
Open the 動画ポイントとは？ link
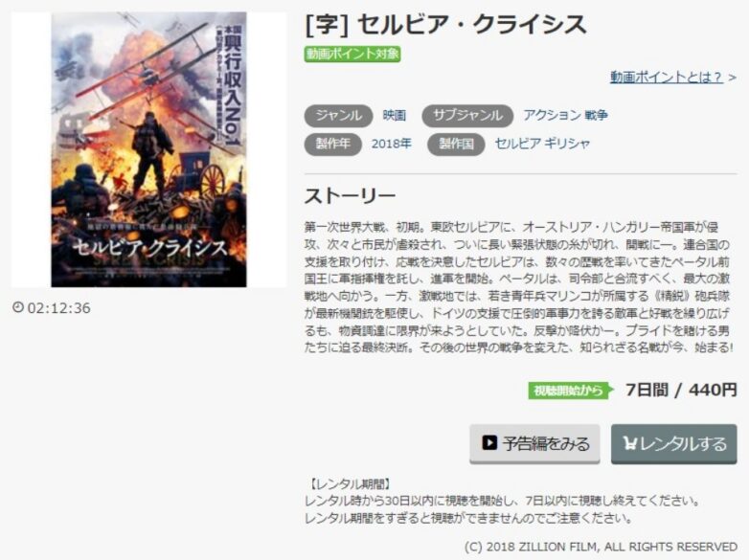(x=667, y=77)
